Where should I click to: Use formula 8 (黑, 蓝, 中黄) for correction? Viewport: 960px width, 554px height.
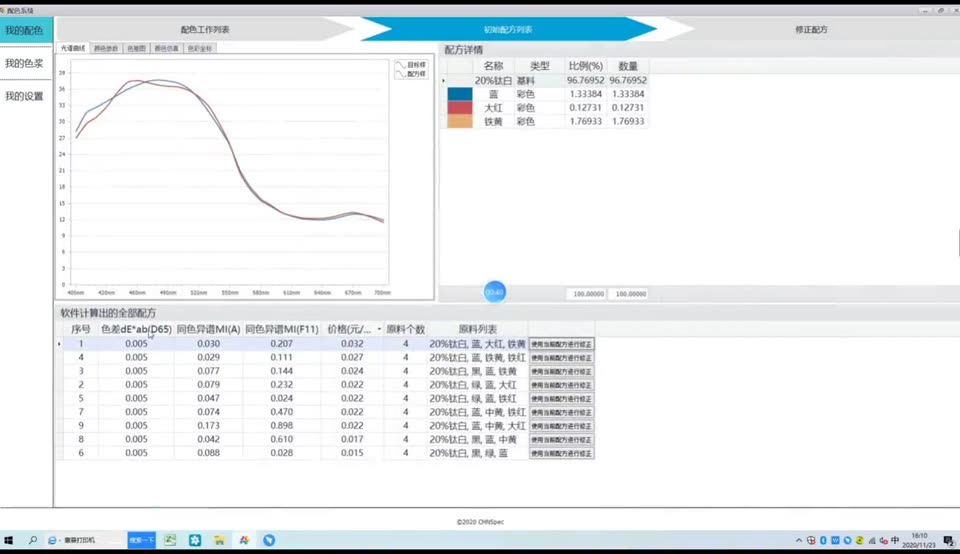[561, 440]
